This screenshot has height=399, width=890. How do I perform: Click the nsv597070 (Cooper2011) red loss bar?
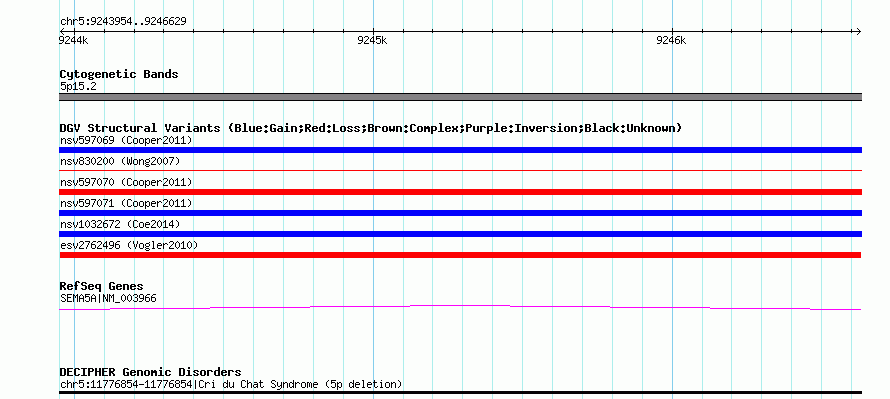pyautogui.click(x=460, y=192)
